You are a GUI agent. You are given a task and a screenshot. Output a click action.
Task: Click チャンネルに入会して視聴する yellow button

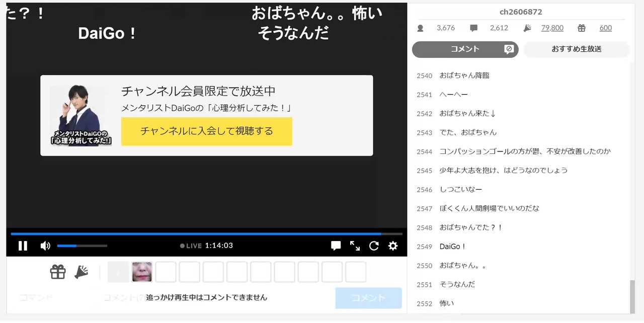click(x=207, y=131)
